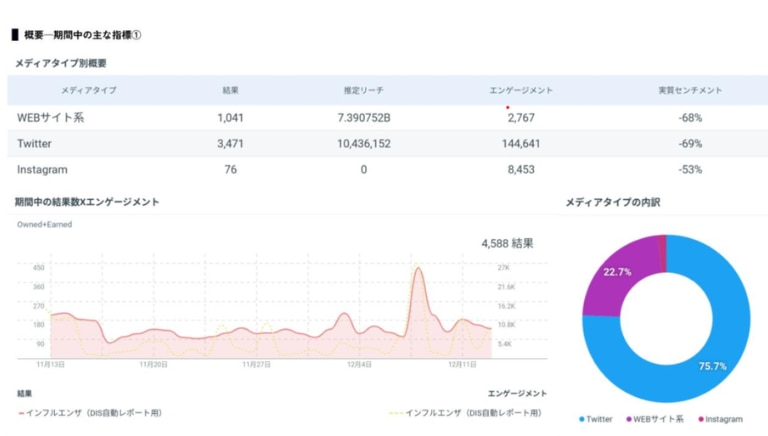Open the Twitter row in media table
The width and height of the screenshot is (768, 436).
(35, 144)
